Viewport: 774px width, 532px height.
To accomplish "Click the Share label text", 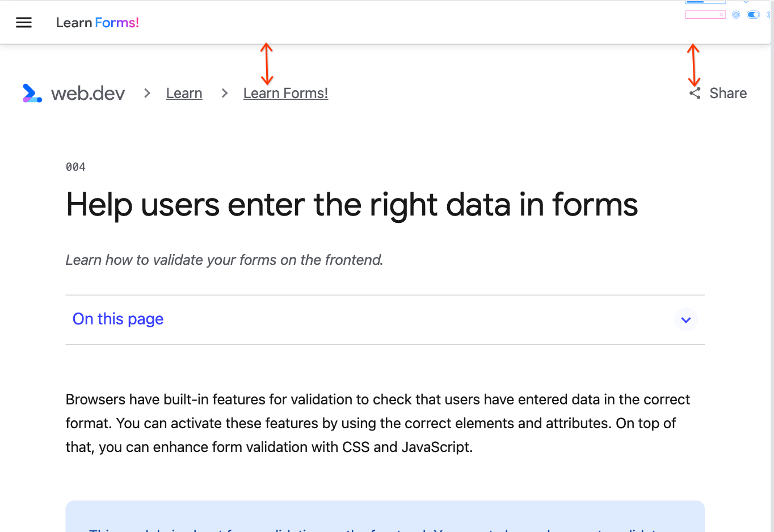I will click(728, 93).
